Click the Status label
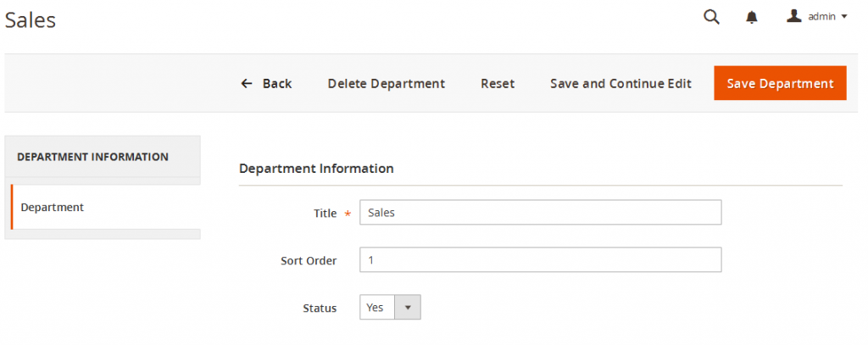868x345 pixels. click(x=320, y=309)
